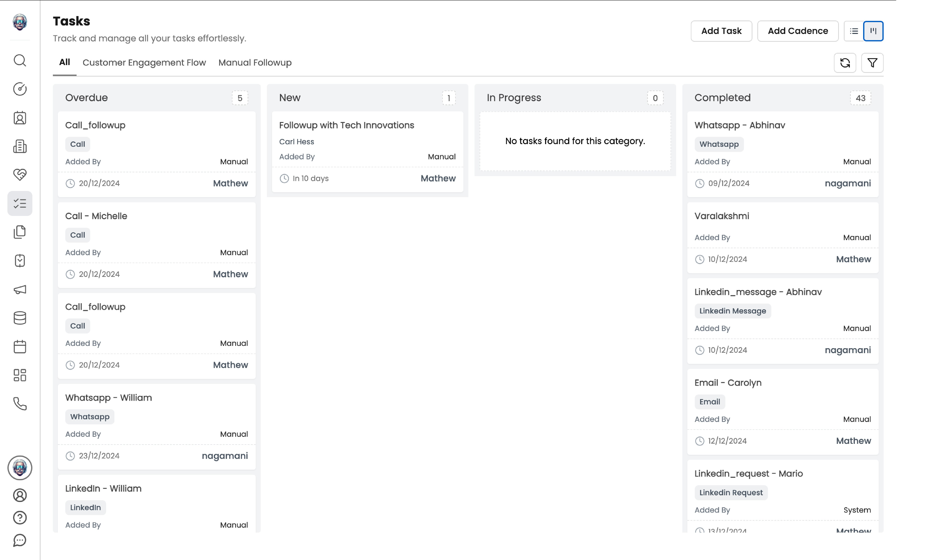Open the contacts icon in sidebar
Viewport: 936px width, 560px height.
(x=20, y=118)
